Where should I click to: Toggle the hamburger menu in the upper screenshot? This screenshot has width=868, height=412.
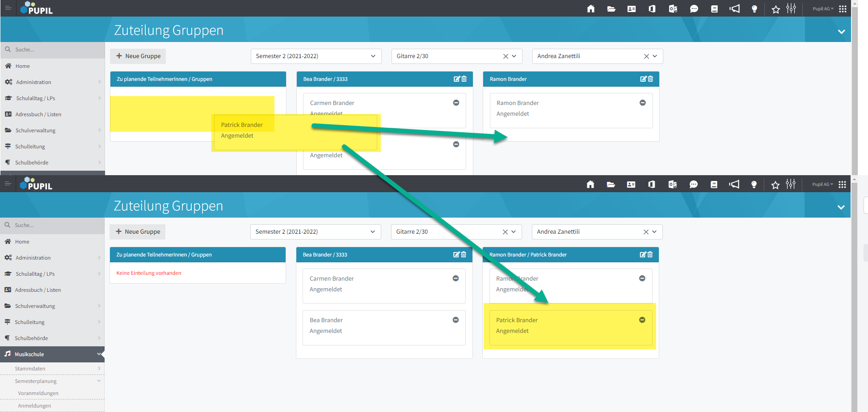click(x=8, y=8)
